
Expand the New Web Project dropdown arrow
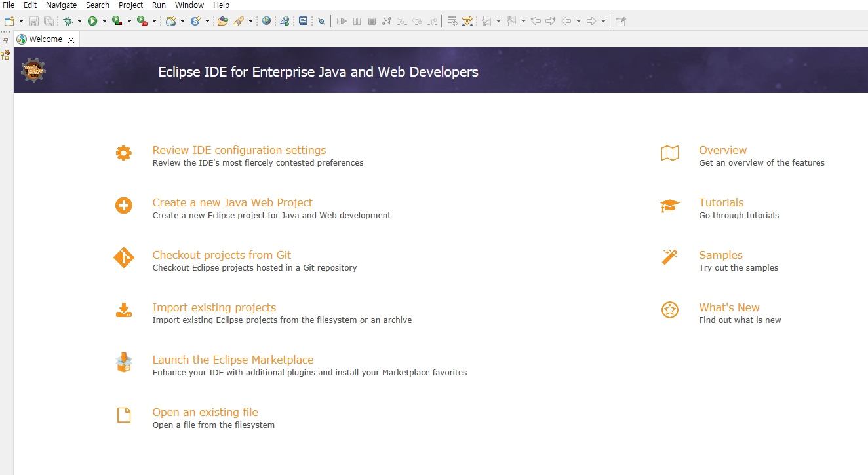pos(182,21)
